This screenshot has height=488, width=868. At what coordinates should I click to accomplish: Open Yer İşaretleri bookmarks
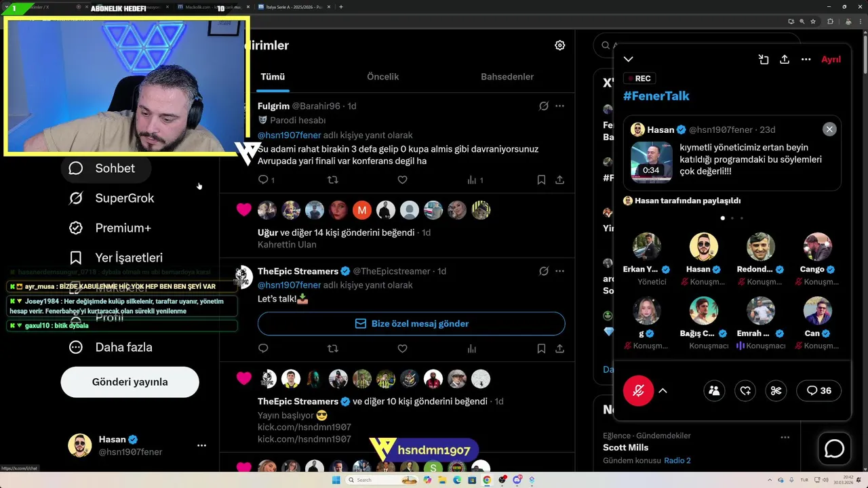116,258
